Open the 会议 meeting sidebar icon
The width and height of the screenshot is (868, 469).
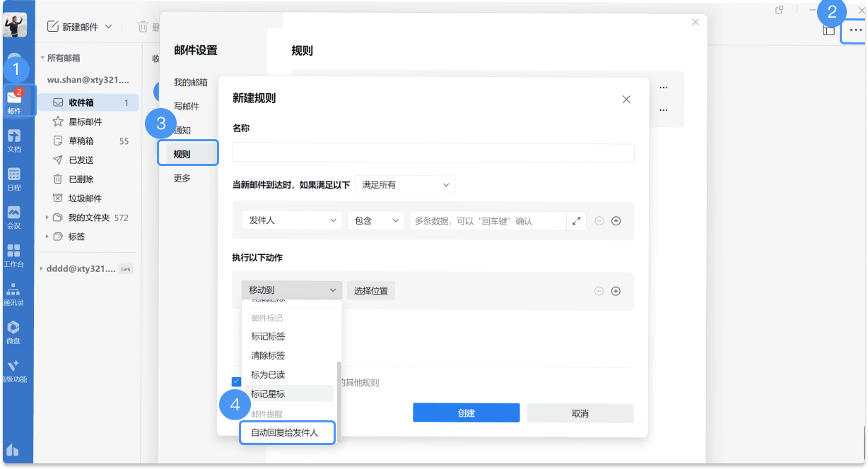click(x=14, y=217)
